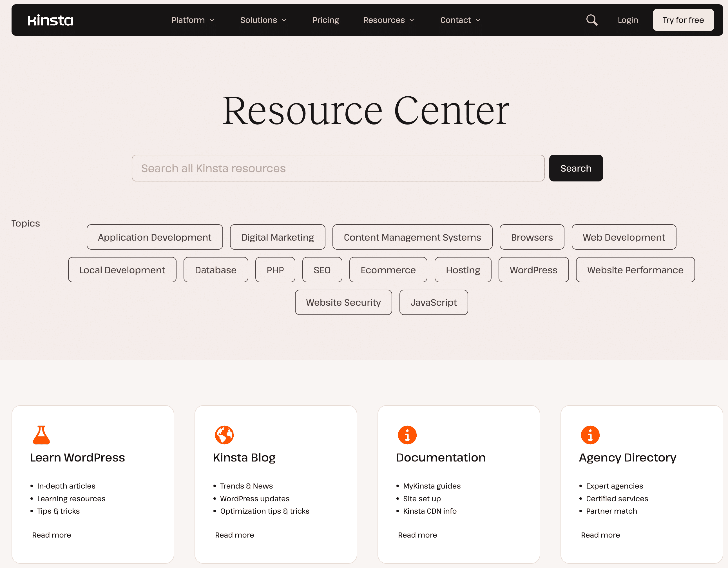Screen dimensions: 728x568
Task: Select the SEO topic pill
Action: 322,270
